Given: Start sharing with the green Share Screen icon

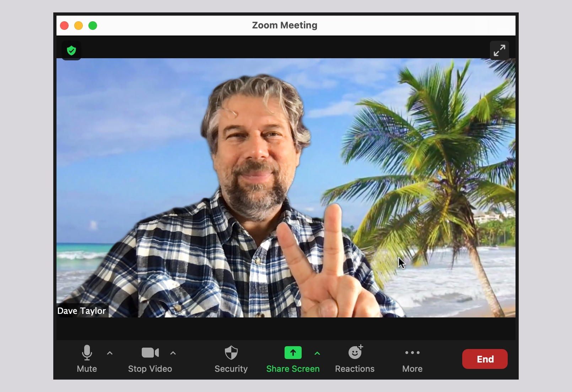Looking at the screenshot, I should (x=292, y=352).
